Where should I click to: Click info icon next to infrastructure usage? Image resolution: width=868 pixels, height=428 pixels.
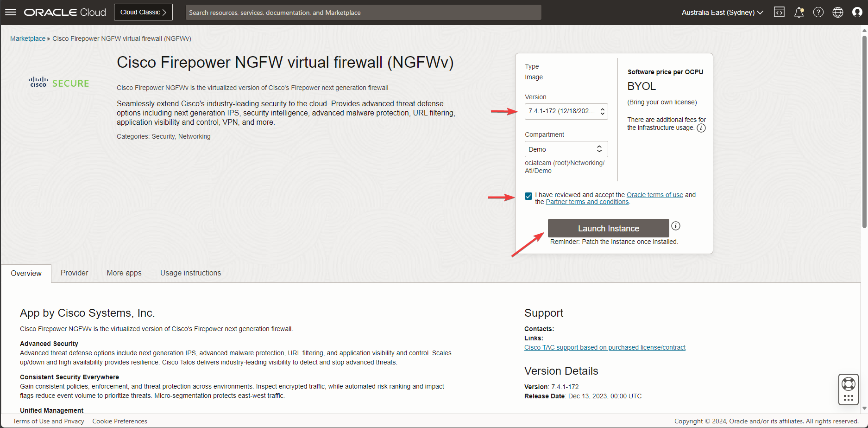[x=701, y=128]
